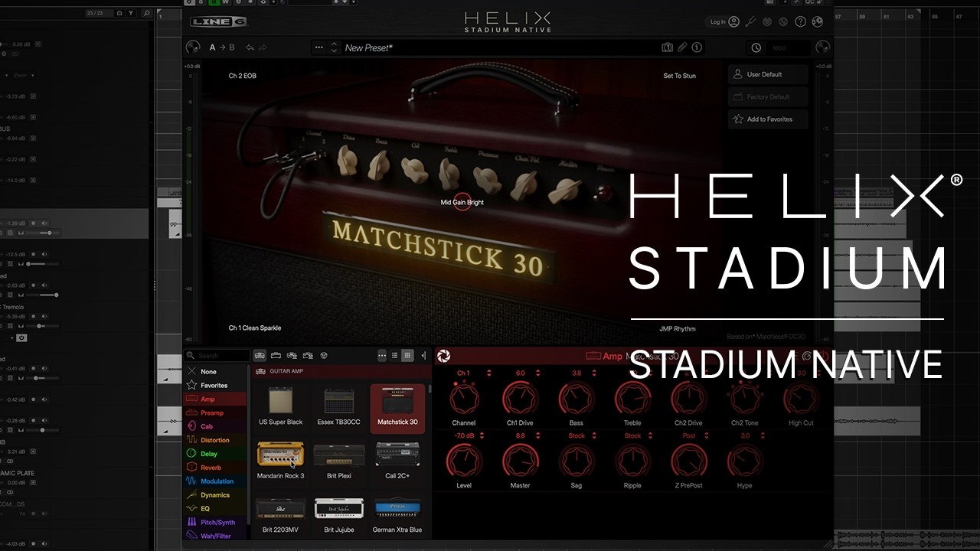Click the globe icon in Helix header
Viewport: 980px width, 551px height.
coord(818,22)
